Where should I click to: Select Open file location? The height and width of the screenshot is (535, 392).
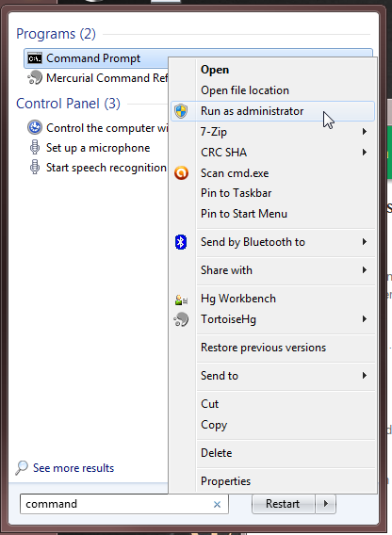[245, 90]
